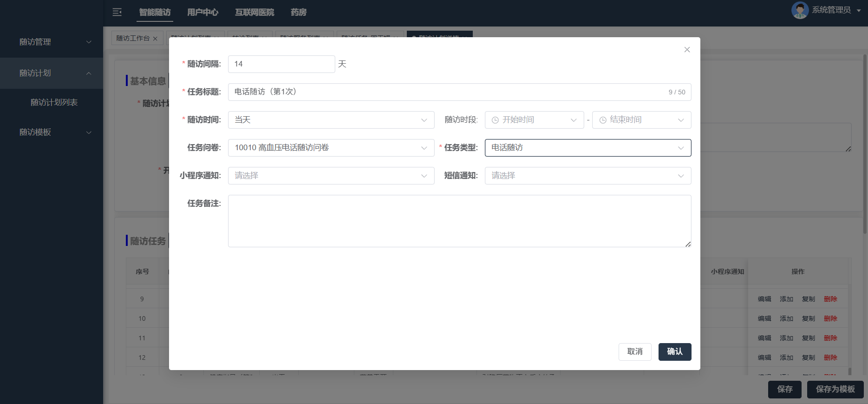Click row number 10 in the table
868x404 pixels.
[x=142, y=318]
